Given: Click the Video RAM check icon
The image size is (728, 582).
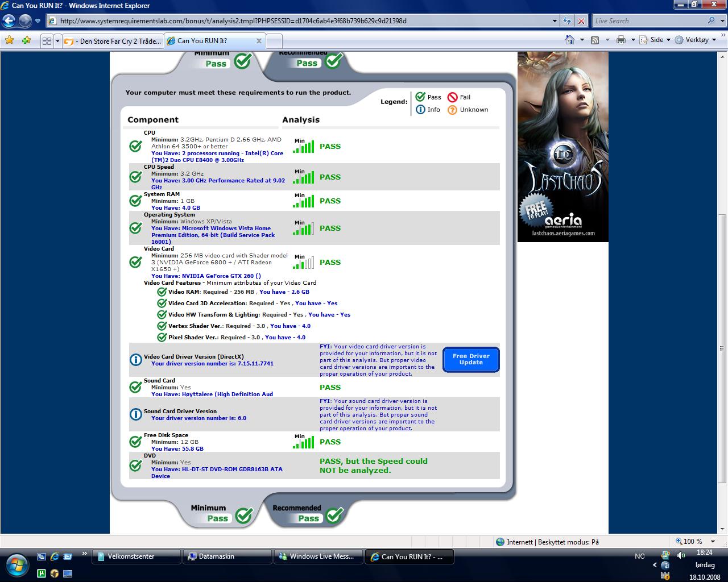Looking at the screenshot, I should pos(162,292).
